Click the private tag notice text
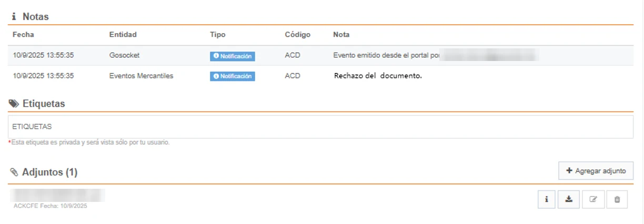Screen dimensions: 644x224 [x=89, y=142]
